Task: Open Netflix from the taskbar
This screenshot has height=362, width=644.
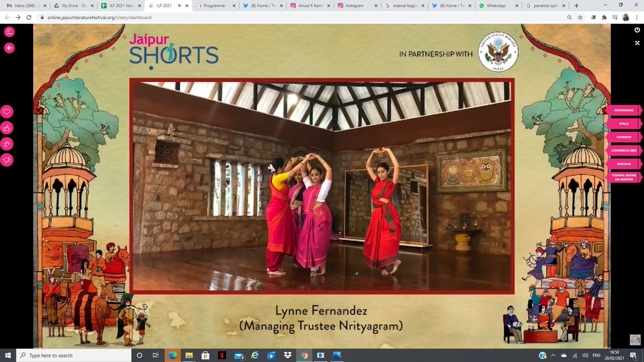Action: tap(222, 355)
